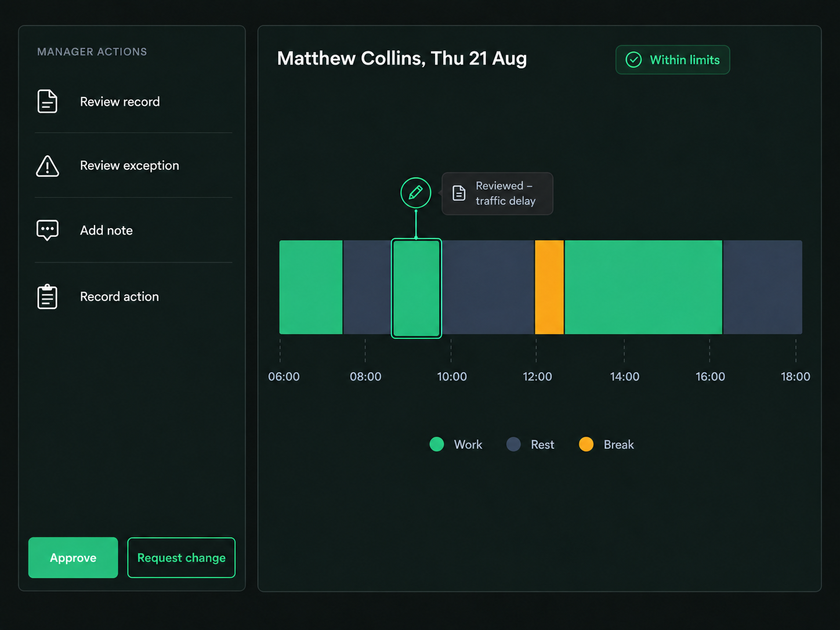Click the Request change button

coord(181,557)
